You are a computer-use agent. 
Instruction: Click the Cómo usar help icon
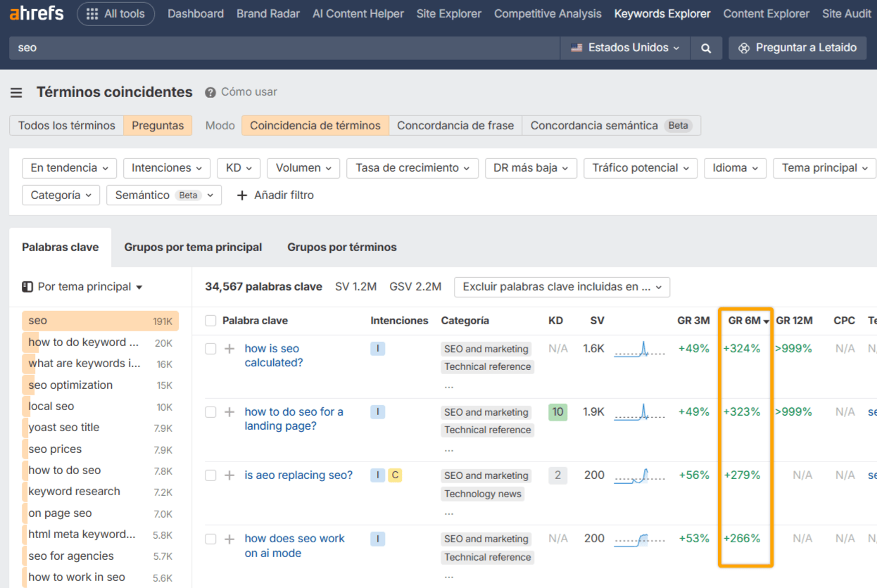click(210, 92)
